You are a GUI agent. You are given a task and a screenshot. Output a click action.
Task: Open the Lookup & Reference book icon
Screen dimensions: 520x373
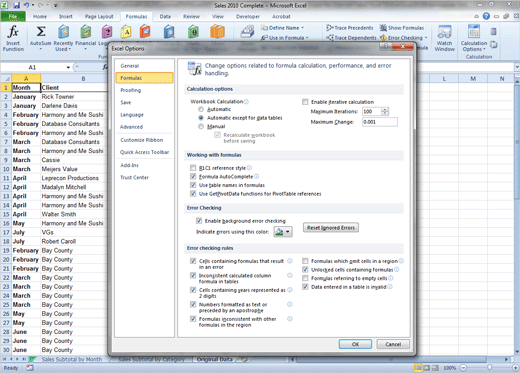coord(169,32)
